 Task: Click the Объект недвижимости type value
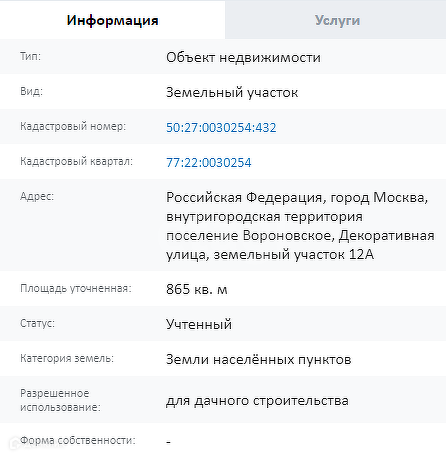tap(243, 58)
